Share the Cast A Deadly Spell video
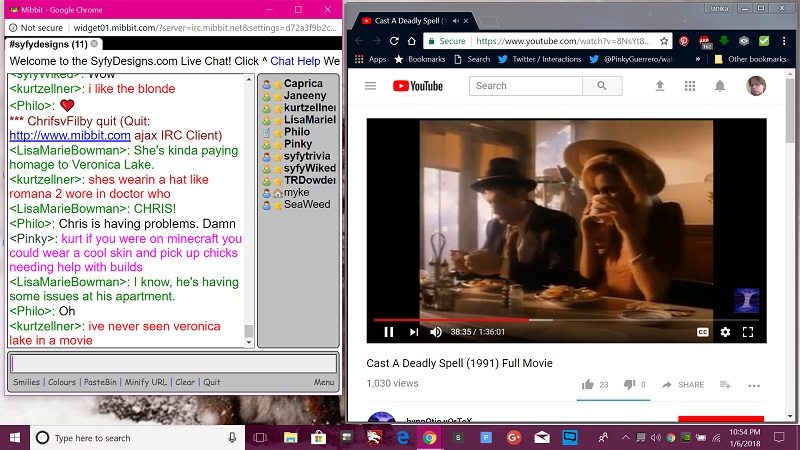The height and width of the screenshot is (450, 800). tap(683, 385)
